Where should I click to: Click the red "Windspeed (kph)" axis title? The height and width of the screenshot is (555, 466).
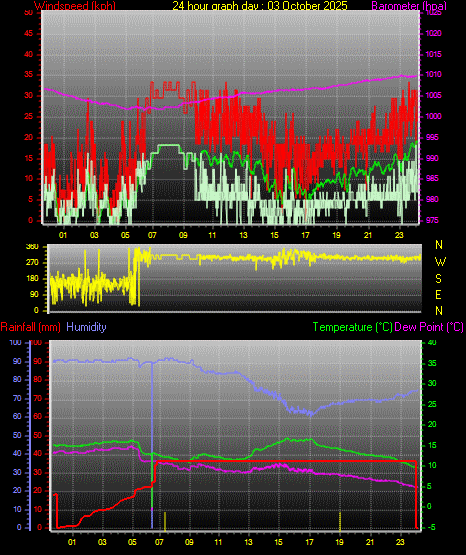[x=75, y=6]
